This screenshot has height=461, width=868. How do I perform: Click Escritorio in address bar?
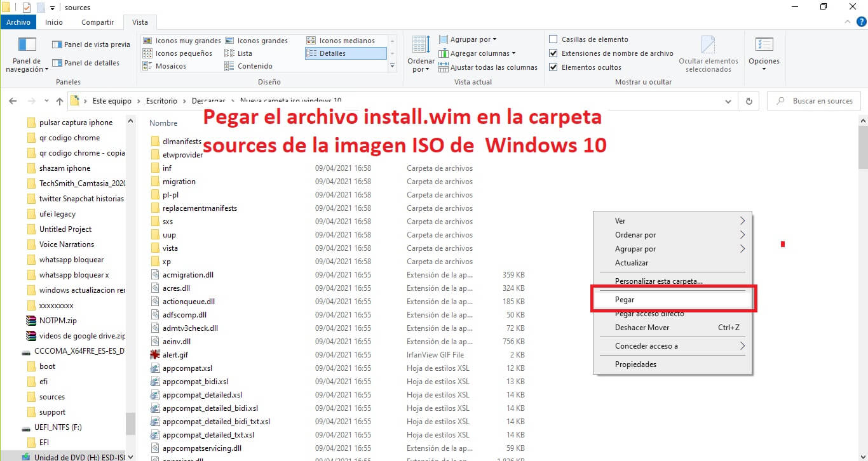pyautogui.click(x=161, y=101)
